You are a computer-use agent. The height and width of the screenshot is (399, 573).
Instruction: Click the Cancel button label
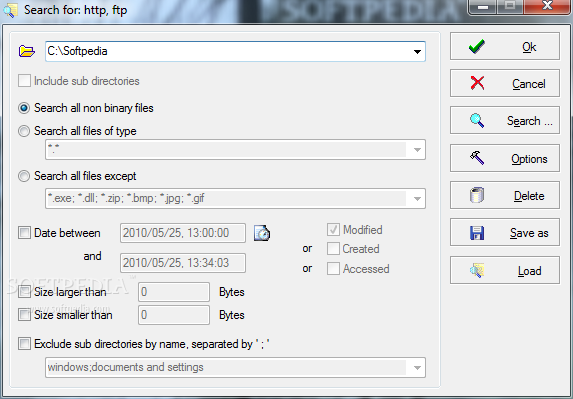coord(529,84)
